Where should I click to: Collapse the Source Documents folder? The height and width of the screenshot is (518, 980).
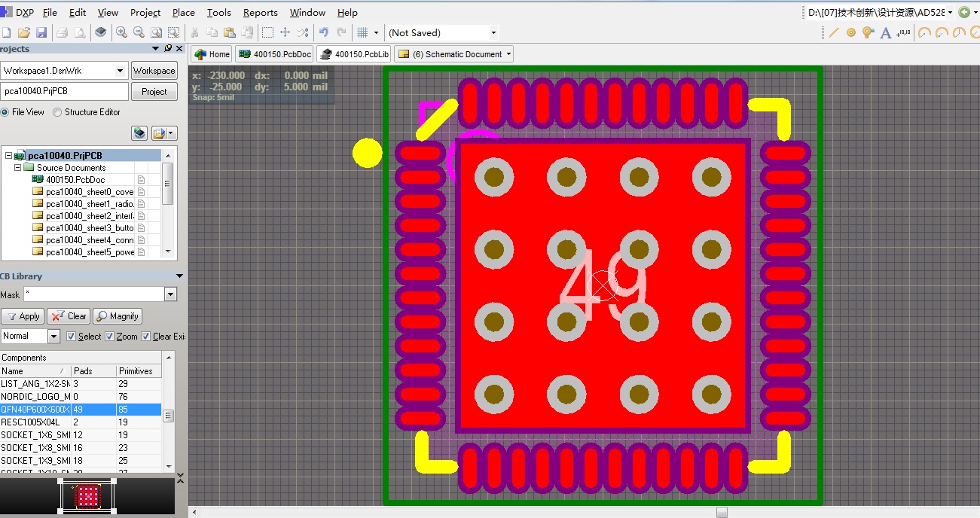(17, 168)
